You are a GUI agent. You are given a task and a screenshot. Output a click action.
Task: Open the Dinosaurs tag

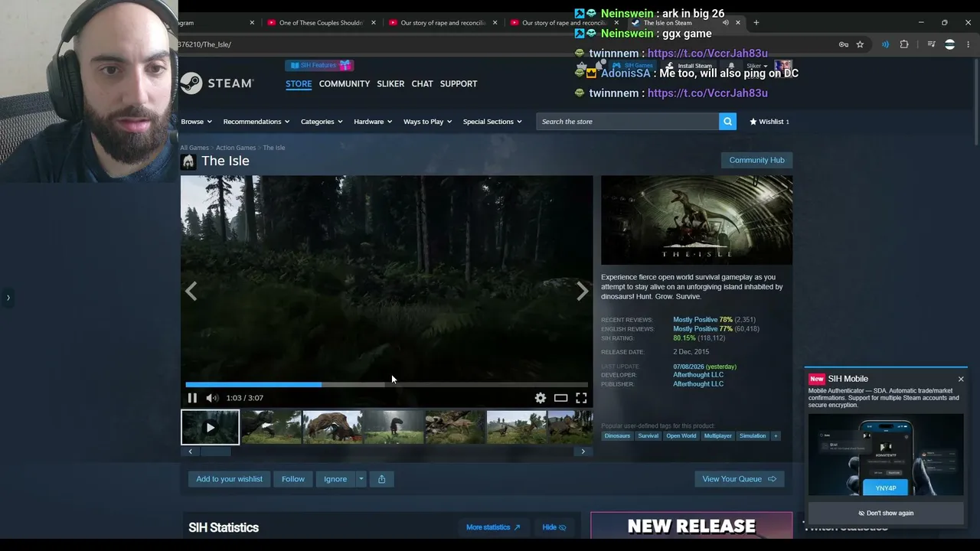(617, 436)
